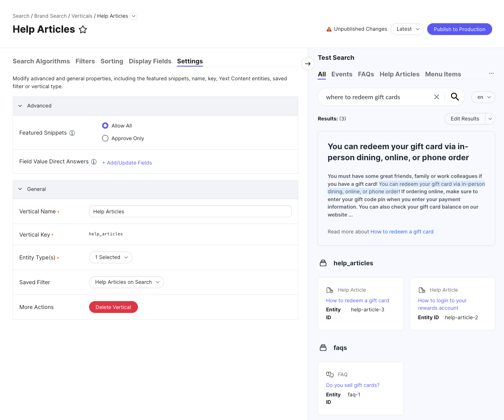Switch to the Search Algorithms tab
504x420 pixels.
click(x=41, y=61)
